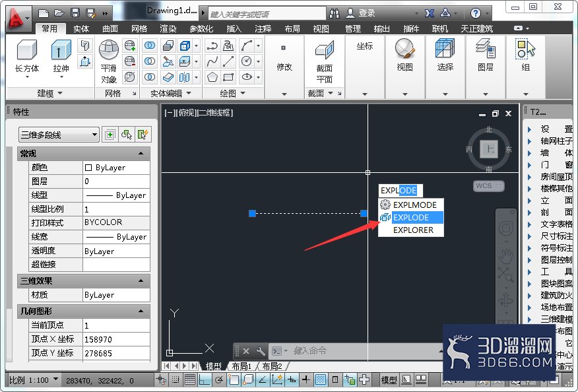
Task: Click the 顶点 X 坐标 value field
Action: (116, 339)
